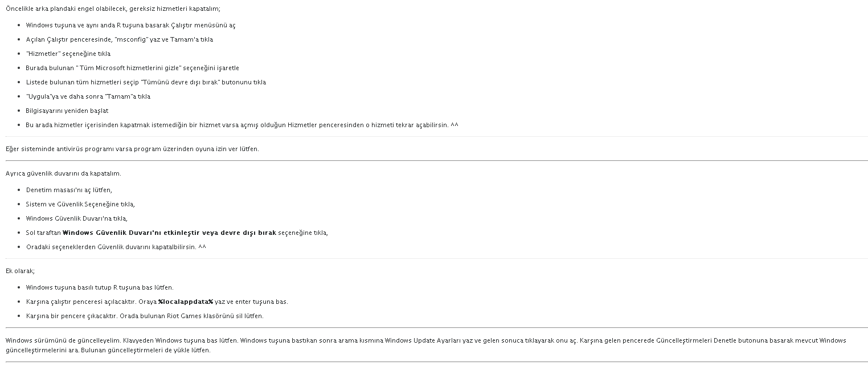Click the "Tümünü devre dışı bırak" instruction line

tap(146, 82)
